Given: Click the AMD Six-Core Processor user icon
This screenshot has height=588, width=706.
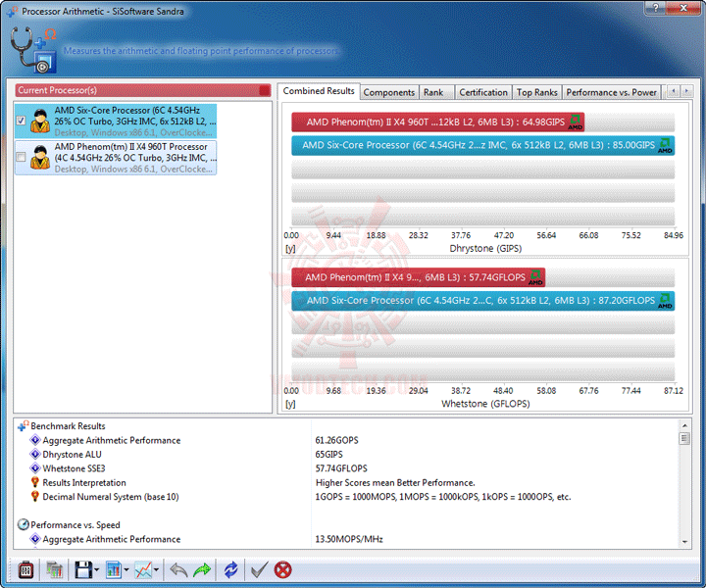Looking at the screenshot, I should tap(40, 121).
